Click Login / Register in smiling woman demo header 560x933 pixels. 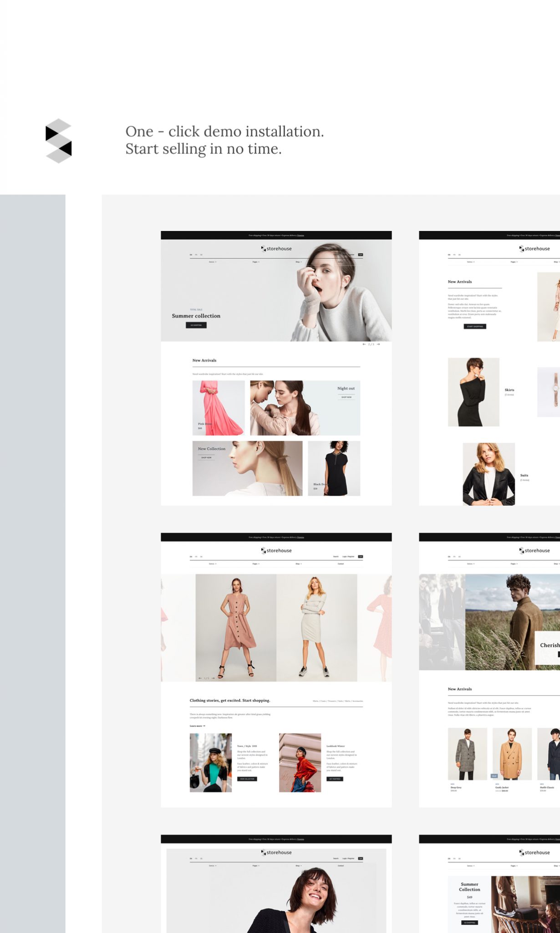(348, 859)
